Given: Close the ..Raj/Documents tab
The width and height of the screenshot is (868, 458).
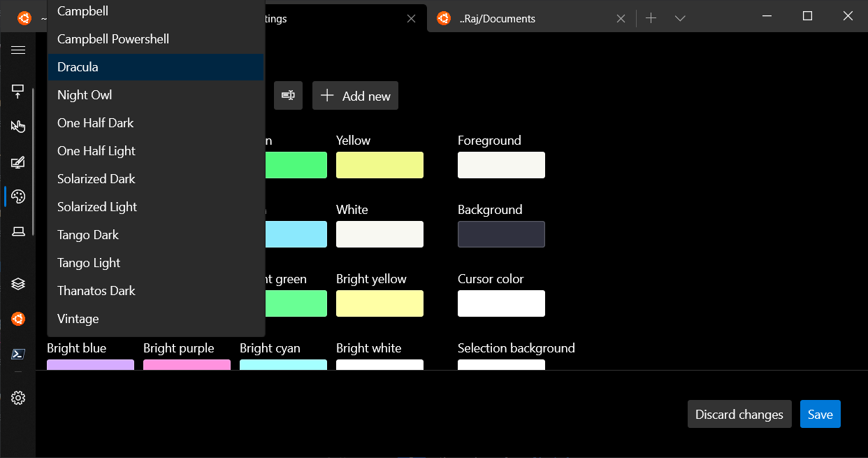Looking at the screenshot, I should tap(621, 19).
